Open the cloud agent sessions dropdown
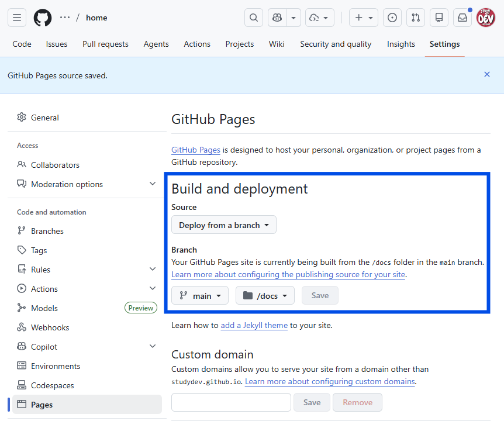Screen dimensions: 504x421 (x=319, y=18)
